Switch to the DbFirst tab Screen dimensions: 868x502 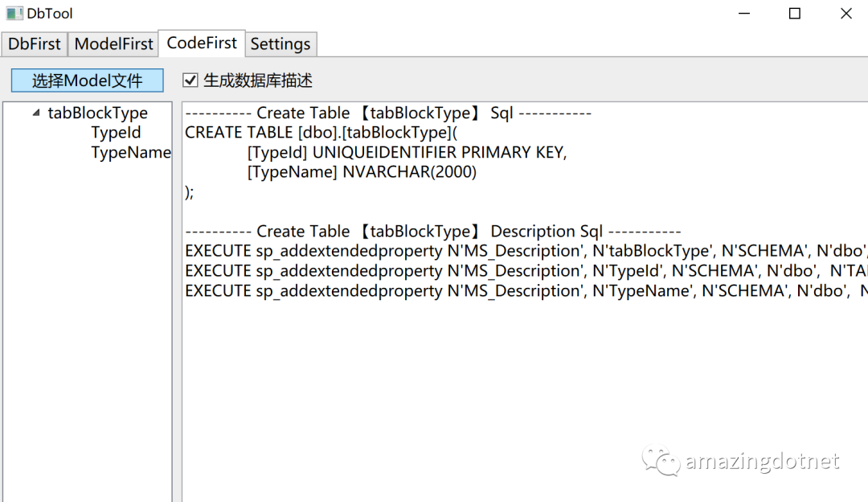point(35,44)
